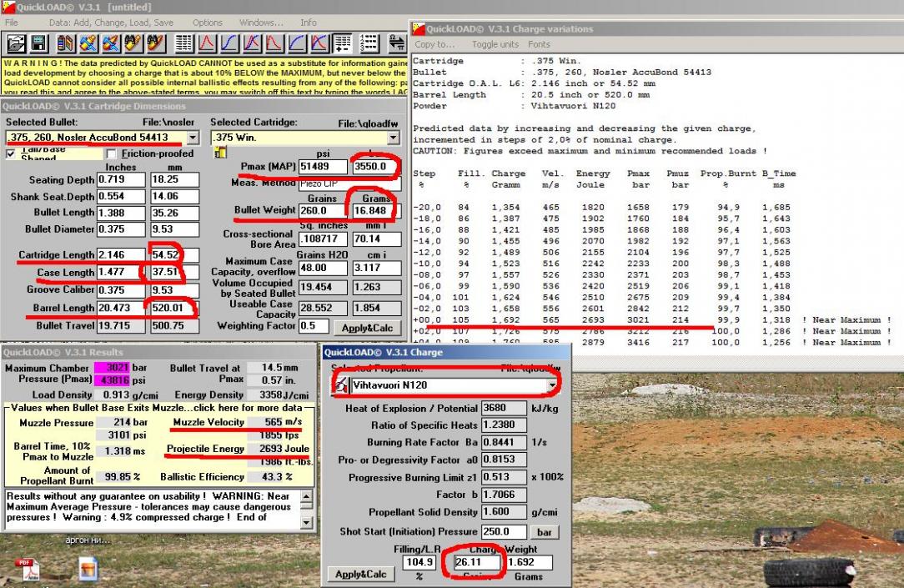Expand the Selected Bullet dropdown
The height and width of the screenshot is (588, 904).
[x=193, y=138]
